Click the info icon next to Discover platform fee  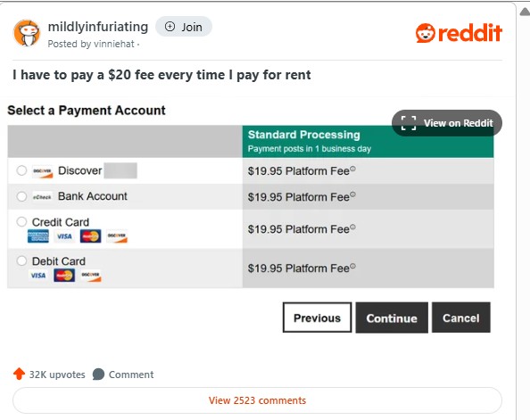352,169
